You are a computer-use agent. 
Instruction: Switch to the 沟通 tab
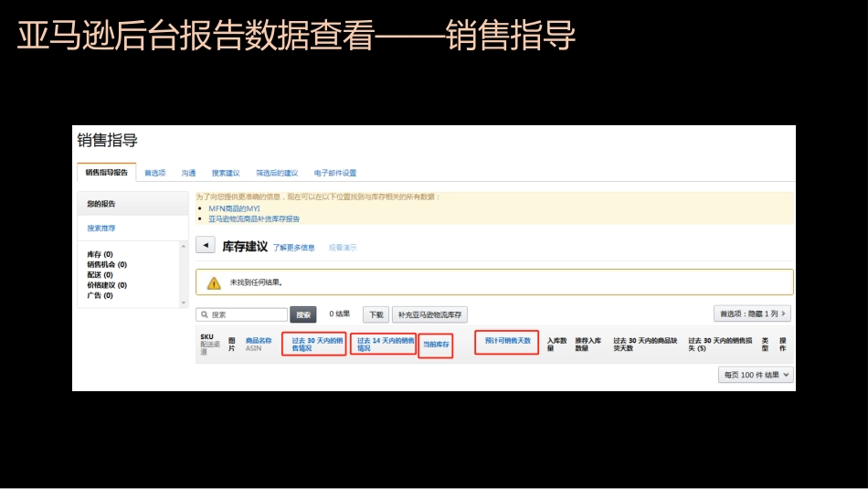189,173
